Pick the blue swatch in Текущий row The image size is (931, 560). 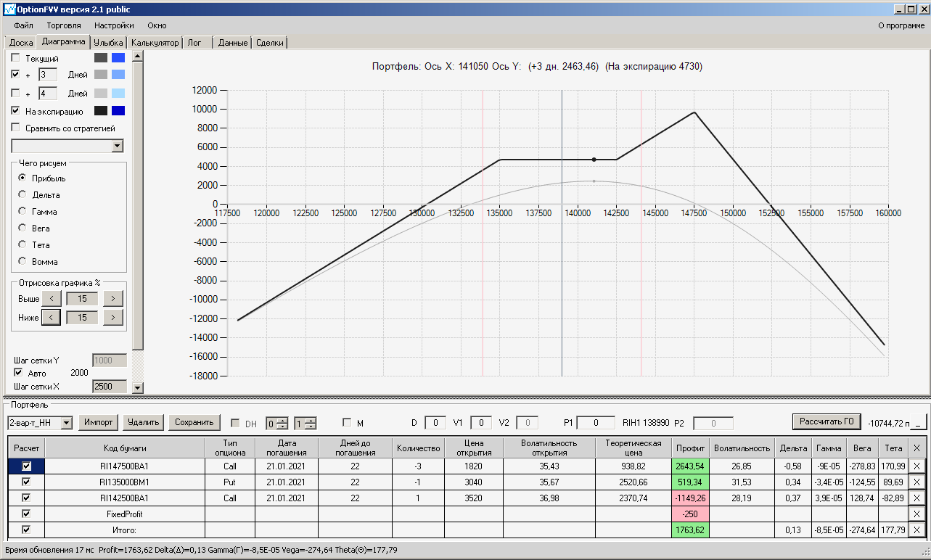(118, 58)
